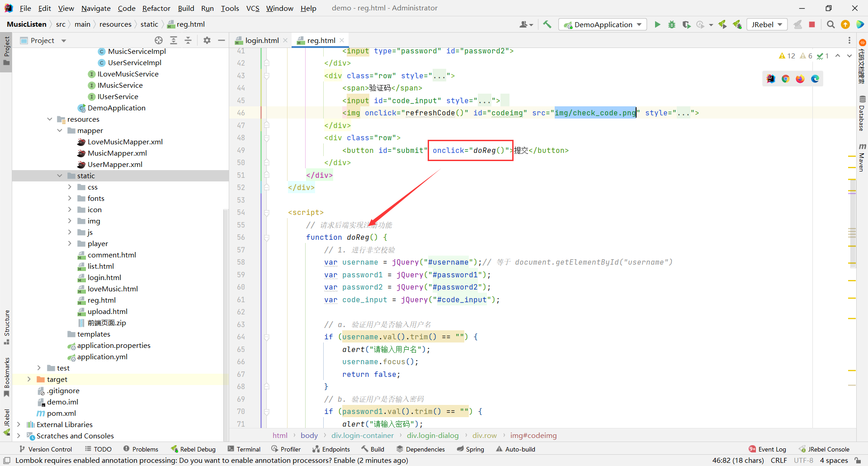Toggle fold marker at line 56
The image size is (868, 466).
point(267,238)
